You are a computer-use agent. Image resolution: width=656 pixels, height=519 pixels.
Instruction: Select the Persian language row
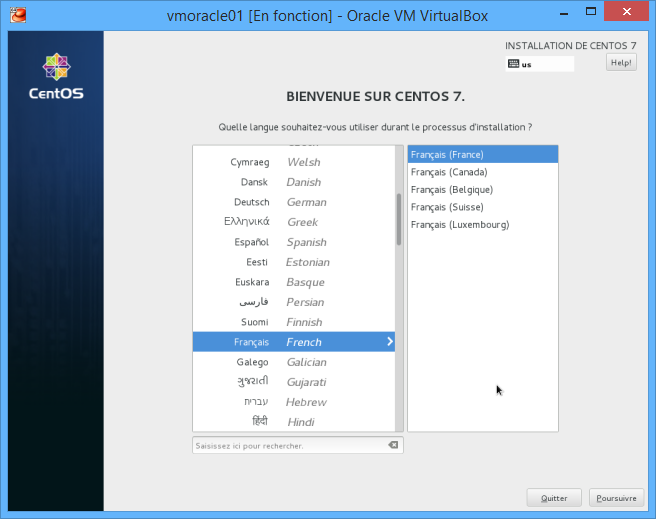[294, 302]
